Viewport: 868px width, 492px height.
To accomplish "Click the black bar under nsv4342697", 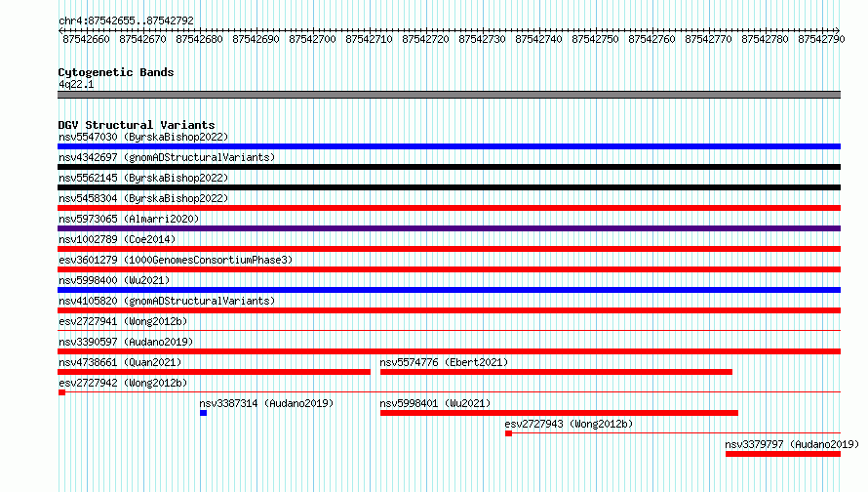I will 449,167.
